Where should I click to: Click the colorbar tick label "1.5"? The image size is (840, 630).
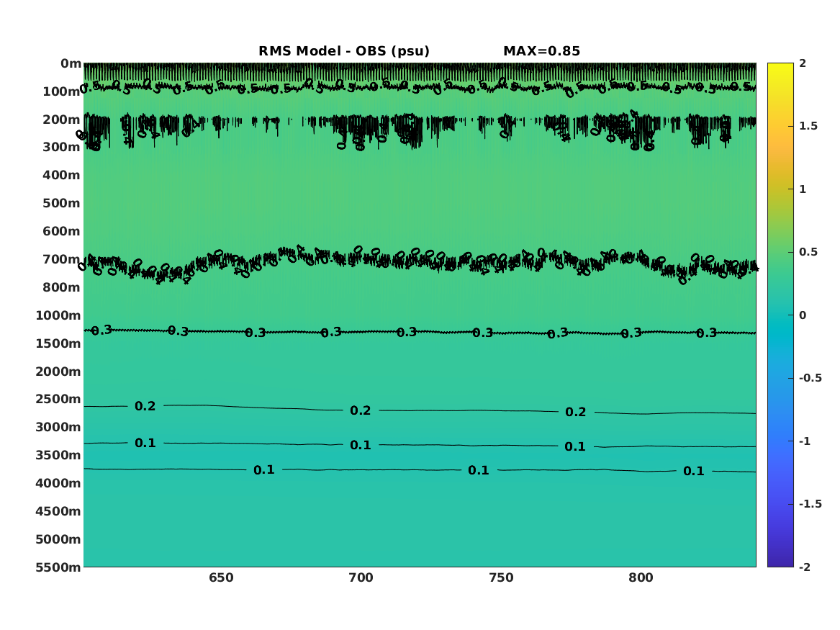click(808, 126)
